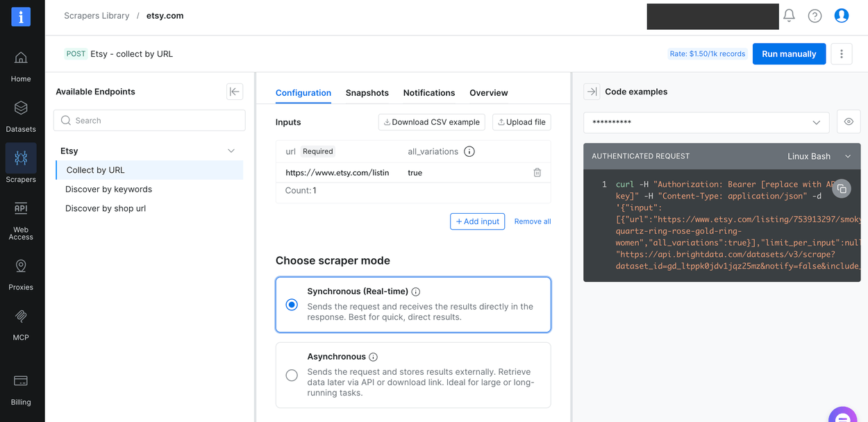Select Asynchronous radio option
This screenshot has height=422, width=868.
click(x=292, y=375)
